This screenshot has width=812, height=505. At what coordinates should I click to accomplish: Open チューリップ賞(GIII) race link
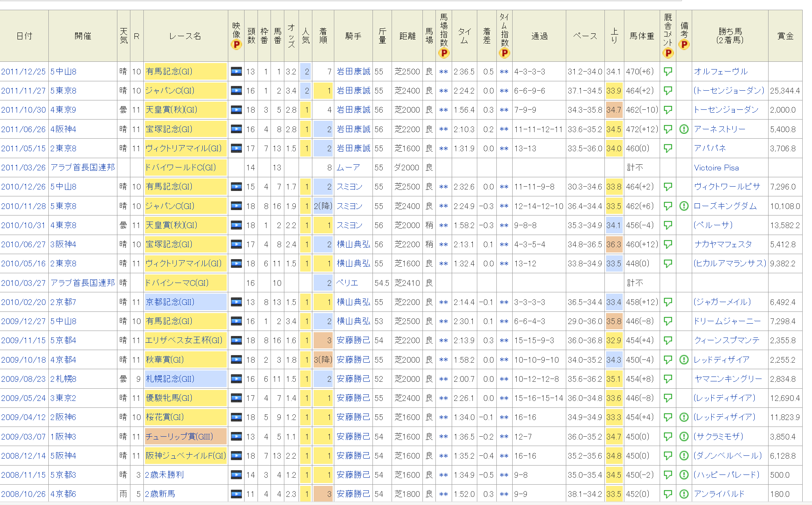[x=179, y=437]
